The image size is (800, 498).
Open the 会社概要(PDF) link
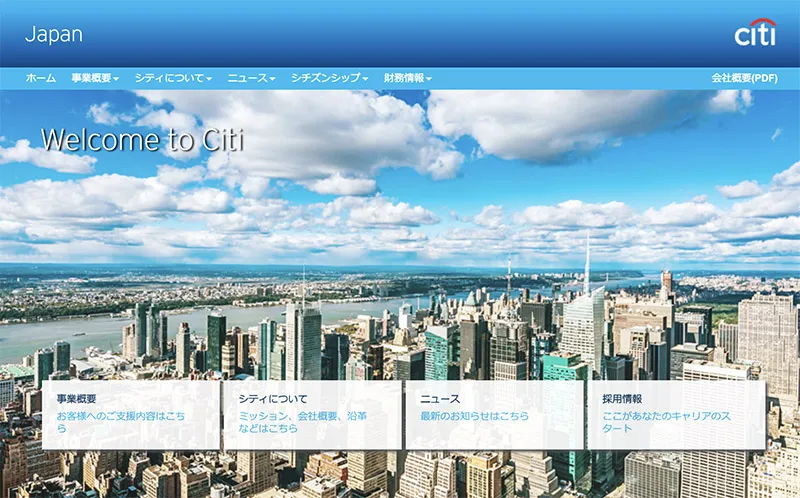pyautogui.click(x=744, y=78)
